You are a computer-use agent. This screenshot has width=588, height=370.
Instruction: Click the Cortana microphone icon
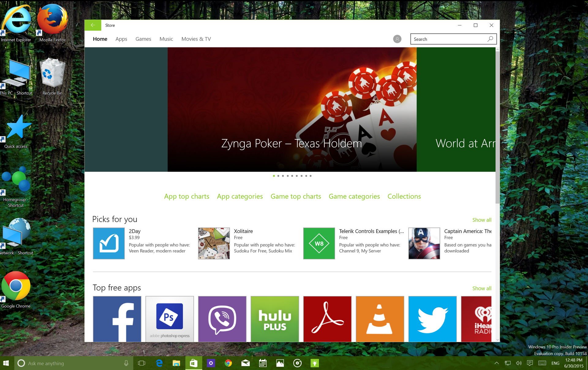(x=126, y=363)
